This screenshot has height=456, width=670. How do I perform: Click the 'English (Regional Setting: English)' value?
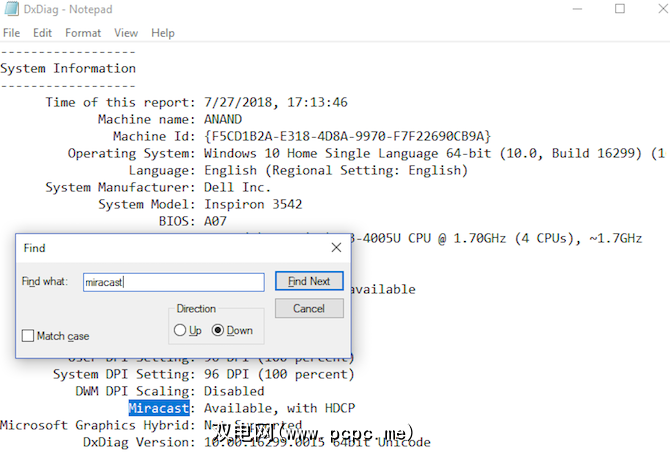pyautogui.click(x=336, y=171)
